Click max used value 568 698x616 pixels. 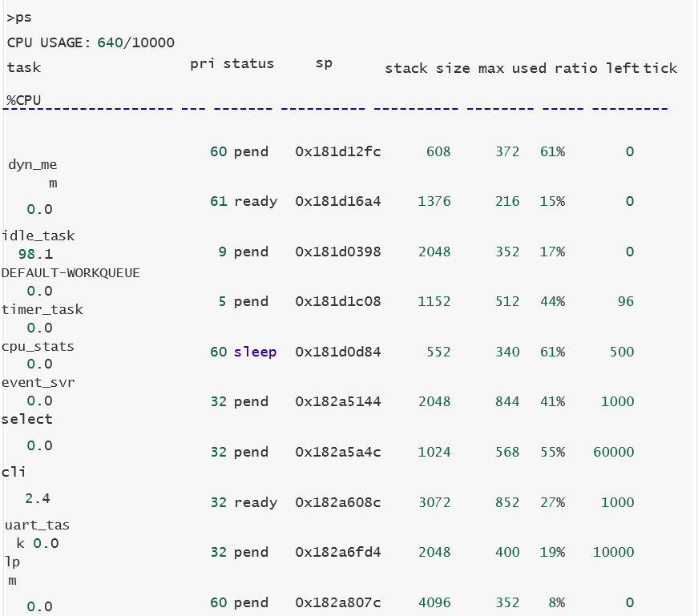(507, 453)
